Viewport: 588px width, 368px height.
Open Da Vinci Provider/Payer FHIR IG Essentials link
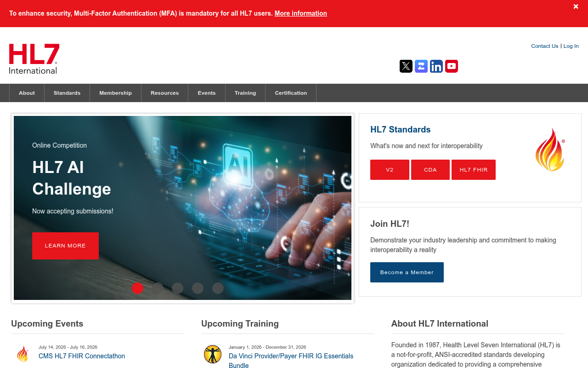pyautogui.click(x=291, y=361)
